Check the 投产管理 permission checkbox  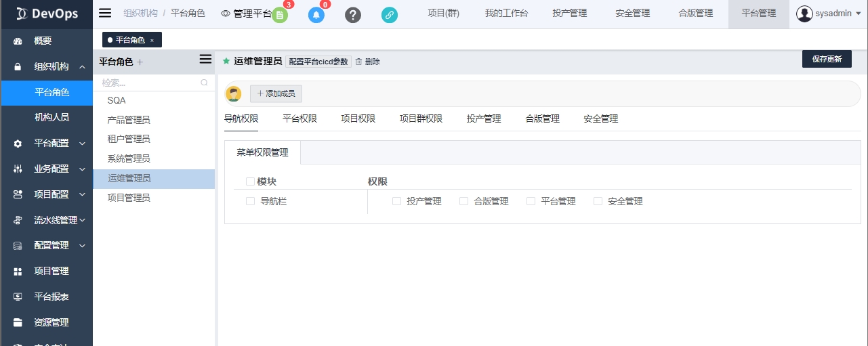396,201
